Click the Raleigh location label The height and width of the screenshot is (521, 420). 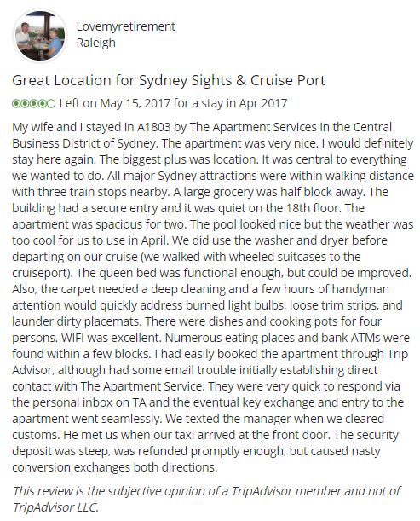point(96,43)
